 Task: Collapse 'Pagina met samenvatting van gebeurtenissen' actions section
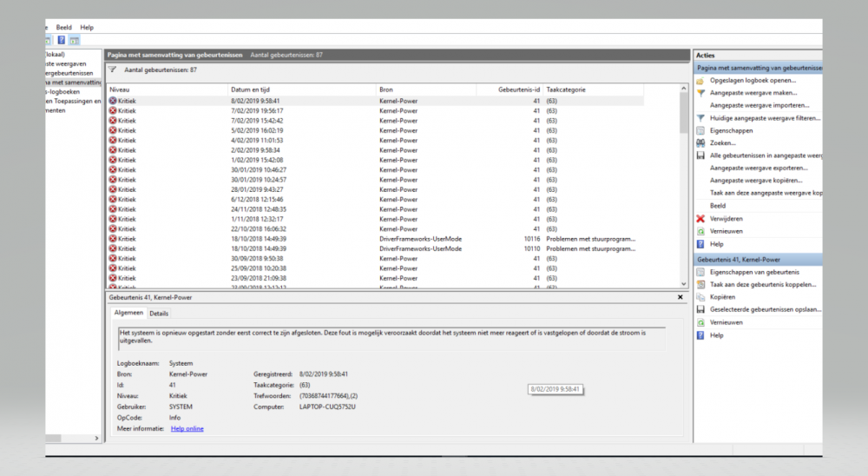pyautogui.click(x=758, y=68)
